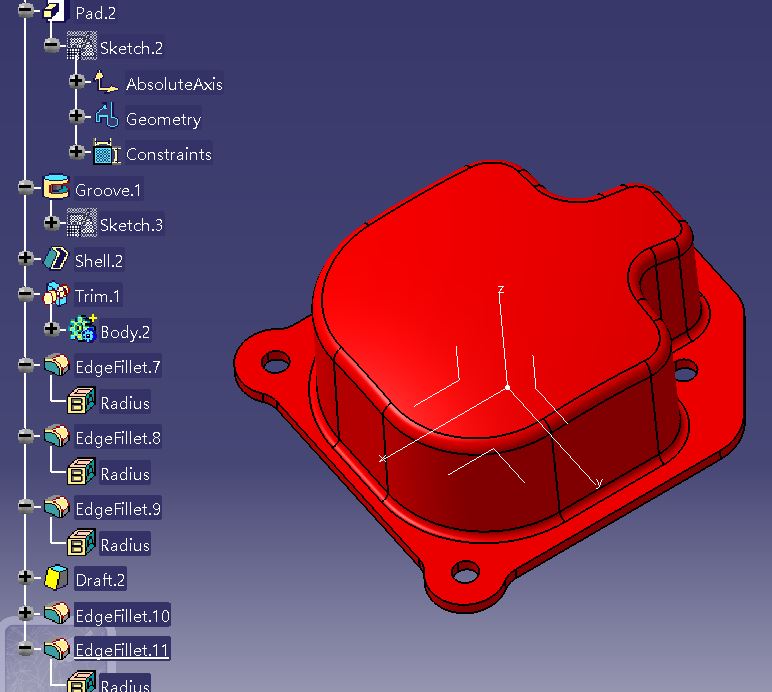Collapse the Sketch.2 tree node
The width and height of the screenshot is (772, 692).
pyautogui.click(x=51, y=45)
